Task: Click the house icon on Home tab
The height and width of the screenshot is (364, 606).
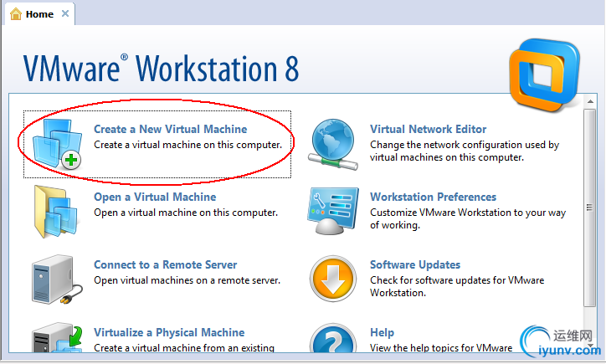Action: click(x=16, y=14)
